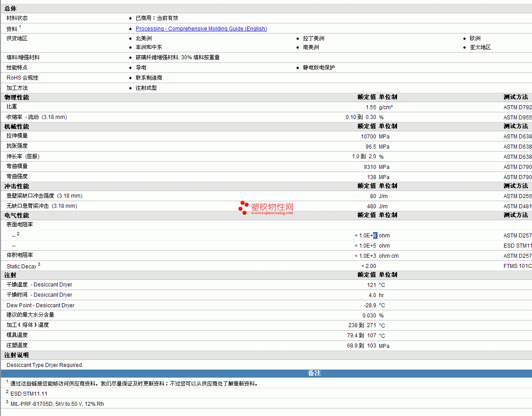Click the highlighted 6 in 1.0E+6
Image resolution: width=532 pixels, height=416 pixels.
375,236
